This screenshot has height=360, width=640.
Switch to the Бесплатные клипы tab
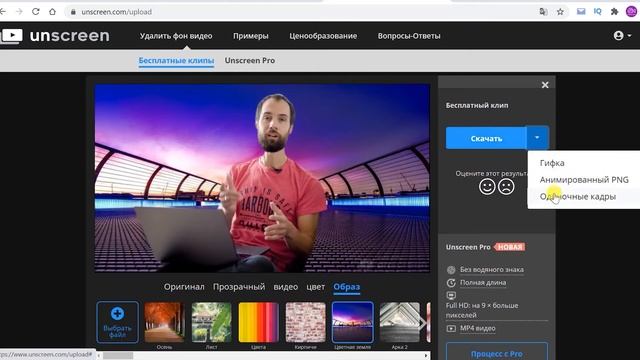pos(176,60)
